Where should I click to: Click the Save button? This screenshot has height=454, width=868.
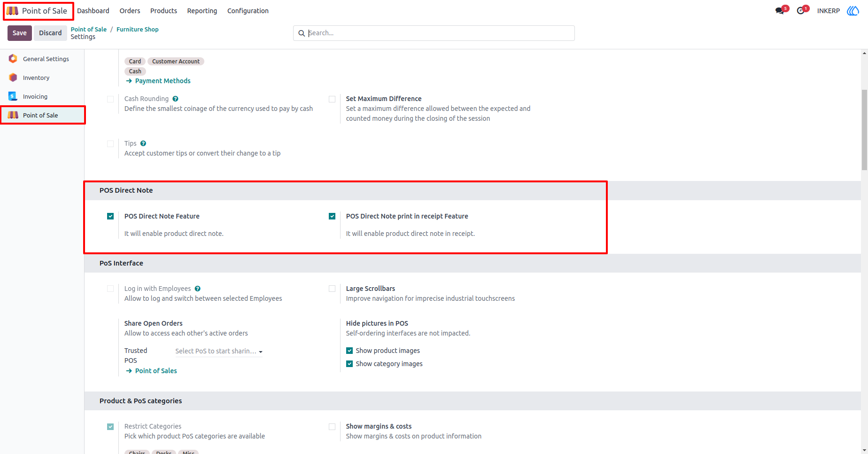pos(20,33)
